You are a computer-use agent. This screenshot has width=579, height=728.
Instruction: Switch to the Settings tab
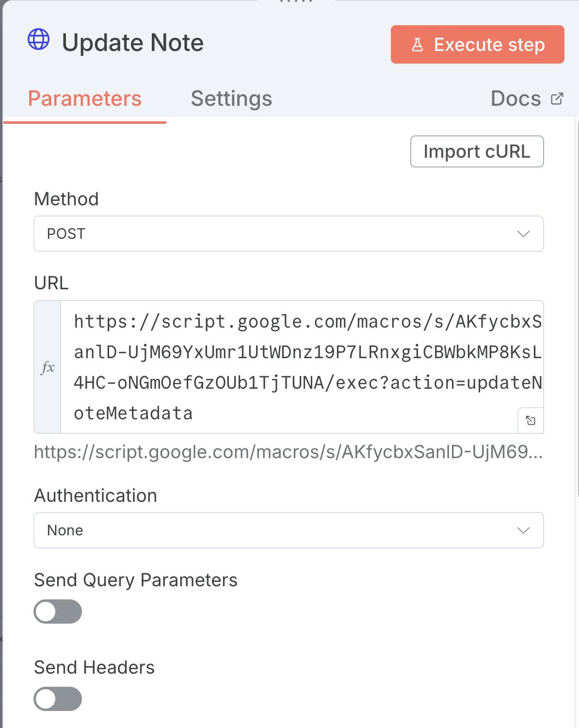point(231,99)
